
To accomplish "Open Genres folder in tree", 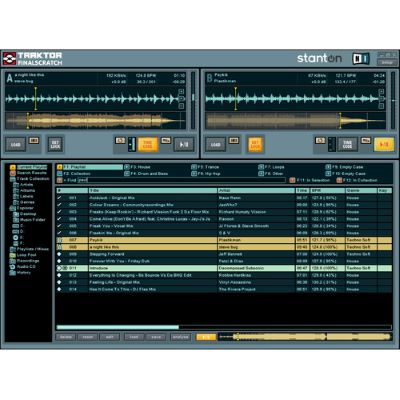I will [x=24, y=202].
